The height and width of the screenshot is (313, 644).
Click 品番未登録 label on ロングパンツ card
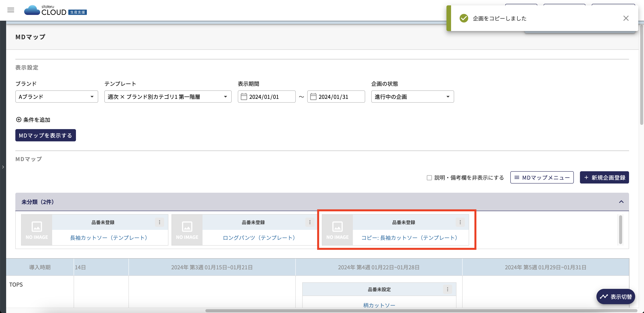click(x=253, y=222)
